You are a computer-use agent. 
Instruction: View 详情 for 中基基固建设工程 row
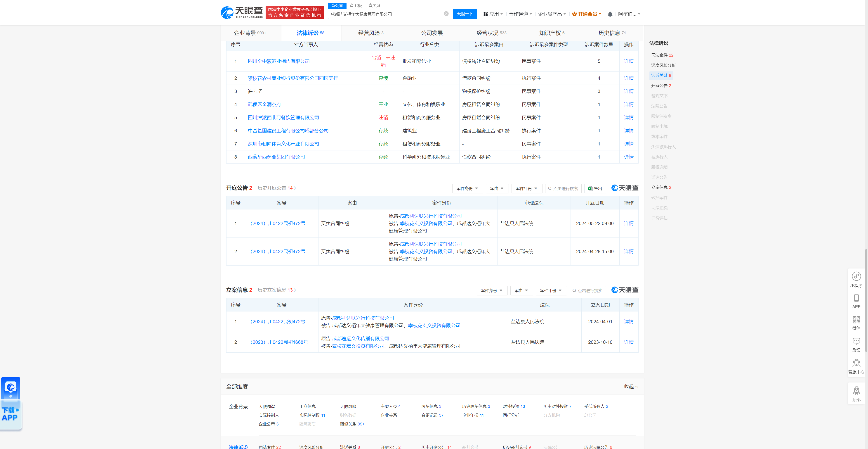628,131
